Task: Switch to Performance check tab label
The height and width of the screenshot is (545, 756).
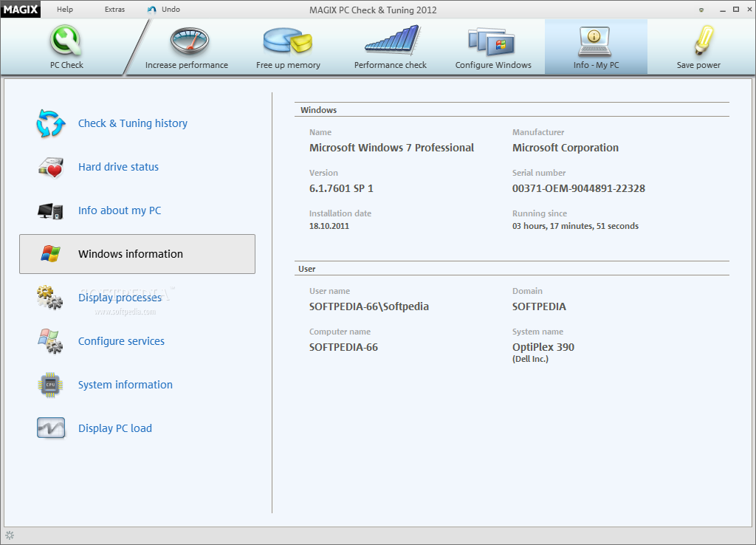Action: point(391,65)
